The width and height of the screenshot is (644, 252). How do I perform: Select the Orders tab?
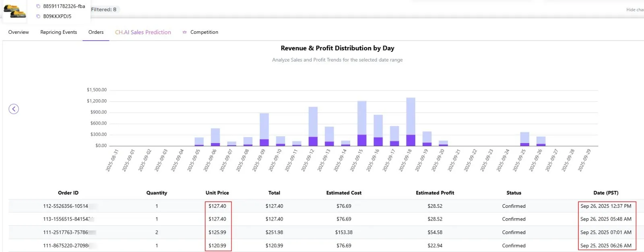(96, 32)
